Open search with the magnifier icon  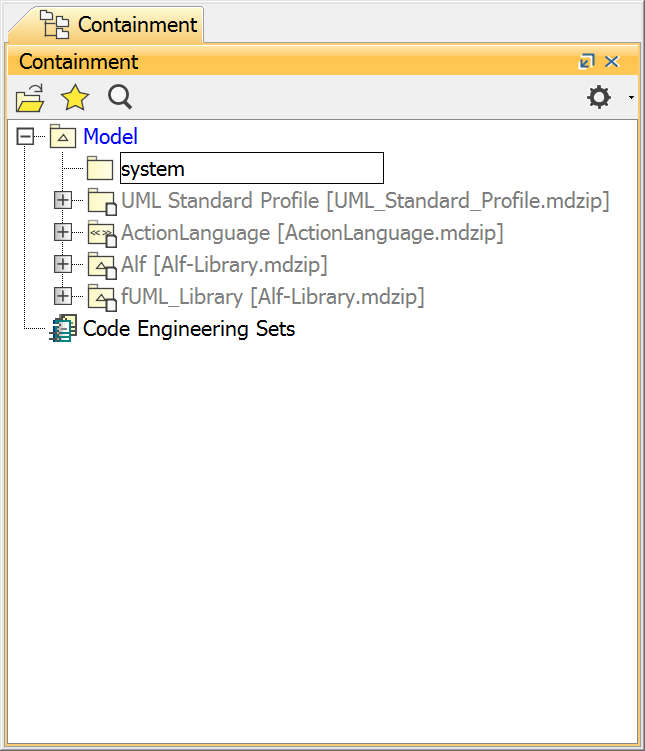120,98
